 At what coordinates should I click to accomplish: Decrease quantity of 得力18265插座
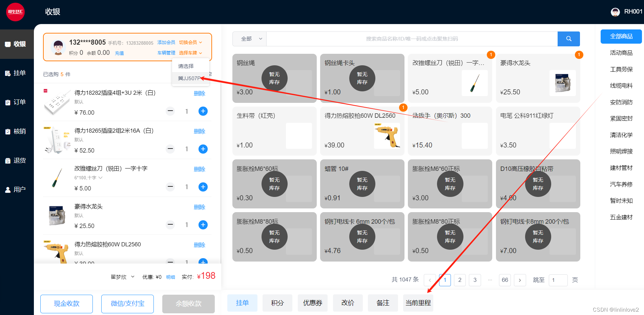point(170,149)
